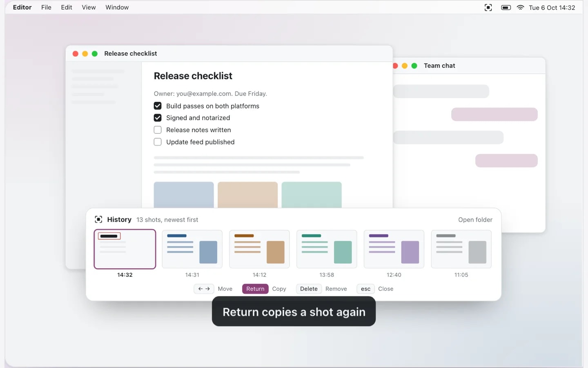The width and height of the screenshot is (588, 368).
Task: Minimize the Release checklist window
Action: (85, 54)
